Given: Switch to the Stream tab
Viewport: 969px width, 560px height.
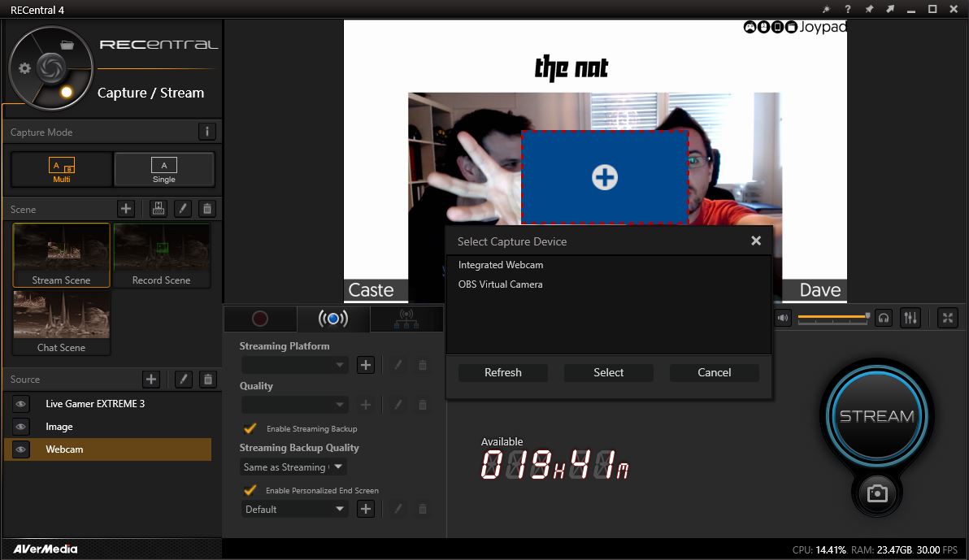Looking at the screenshot, I should pos(333,319).
